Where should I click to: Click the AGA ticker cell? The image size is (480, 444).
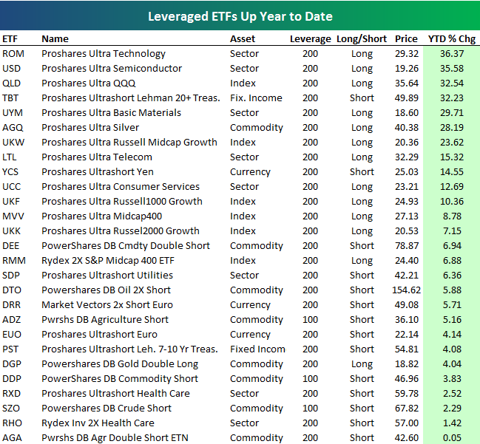(x=12, y=438)
